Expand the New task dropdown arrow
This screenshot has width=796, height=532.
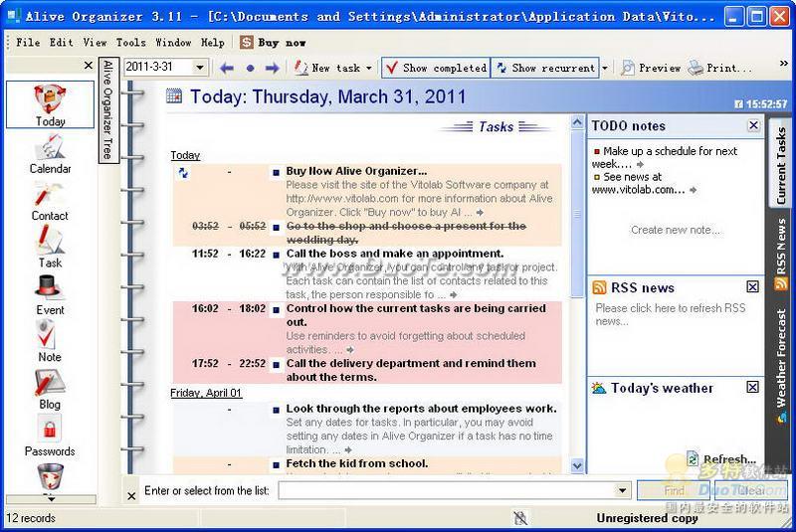point(369,68)
